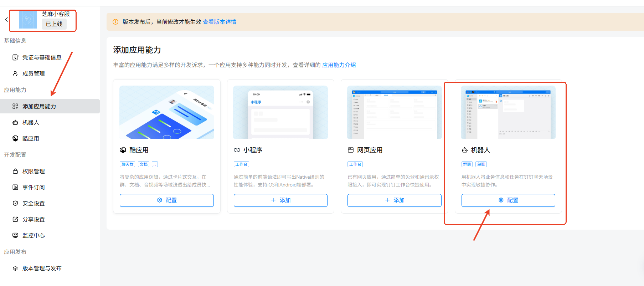Click the 事件订阅 sidebar icon
This screenshot has width=644, height=286.
click(15, 187)
